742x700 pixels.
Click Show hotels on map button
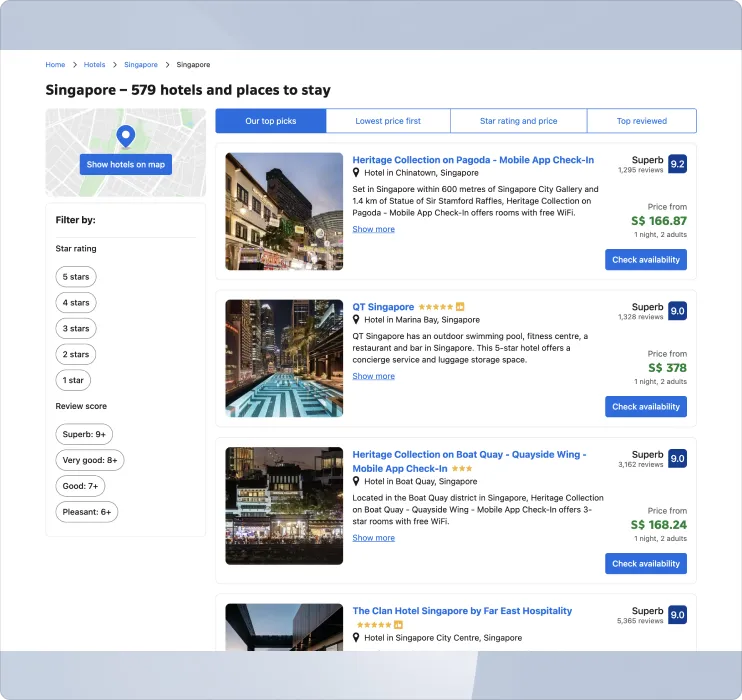click(x=126, y=164)
